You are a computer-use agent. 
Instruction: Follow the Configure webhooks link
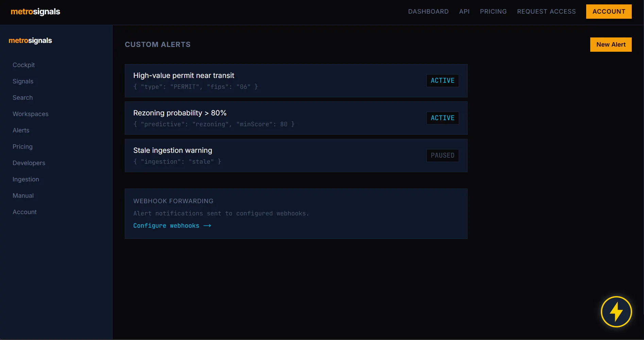(x=172, y=226)
